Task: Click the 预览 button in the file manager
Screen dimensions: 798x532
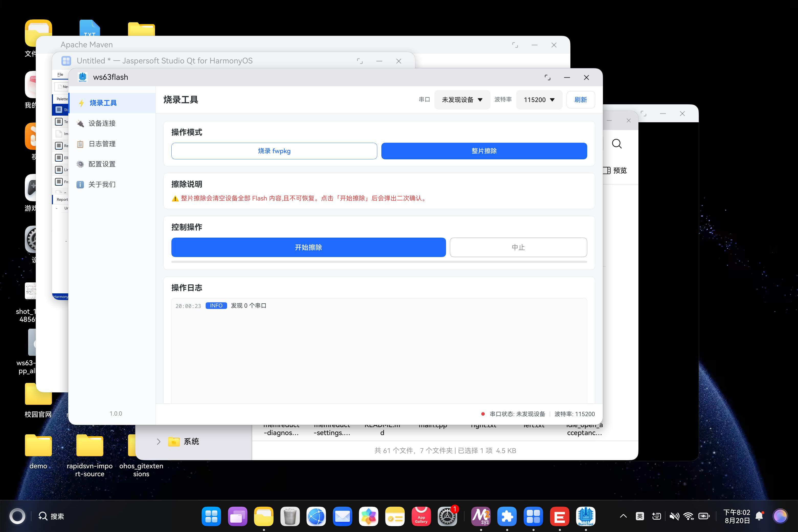Action: (615, 170)
